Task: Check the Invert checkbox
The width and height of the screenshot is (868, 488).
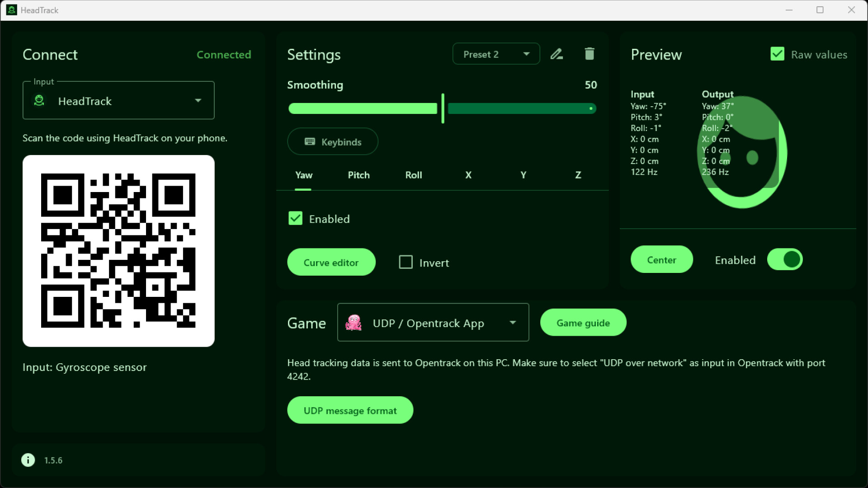Action: tap(406, 262)
